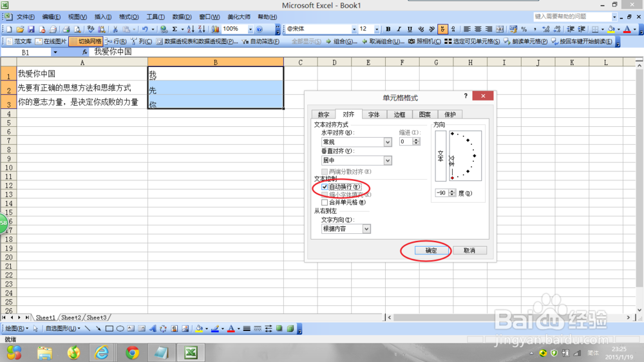Select the drawing Arrow tool
Screen dimensions: 644x362
(98, 329)
